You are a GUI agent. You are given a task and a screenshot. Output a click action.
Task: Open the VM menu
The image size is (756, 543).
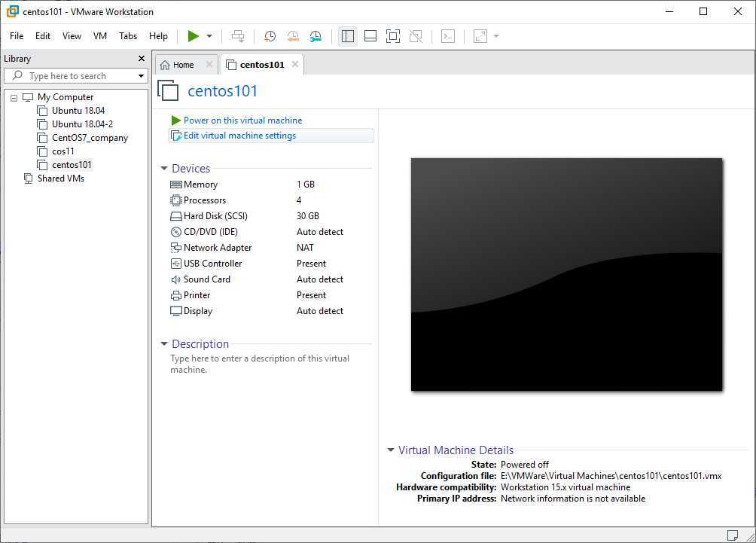[100, 36]
